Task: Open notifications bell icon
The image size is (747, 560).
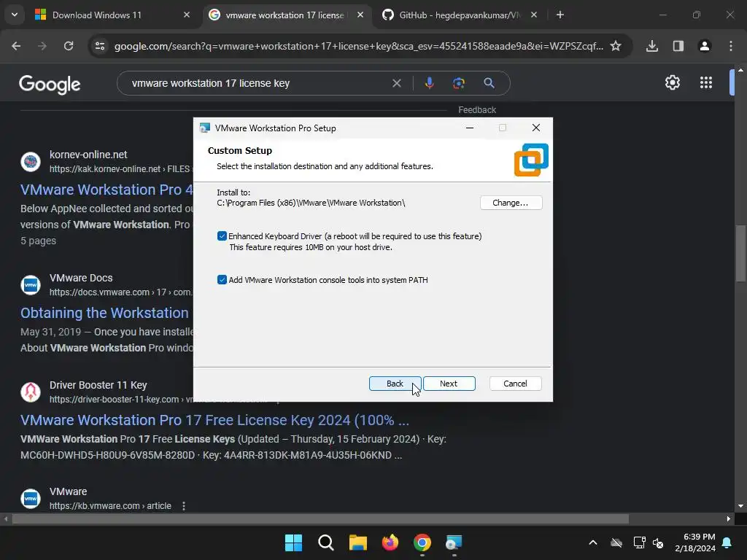Action: coord(727,542)
